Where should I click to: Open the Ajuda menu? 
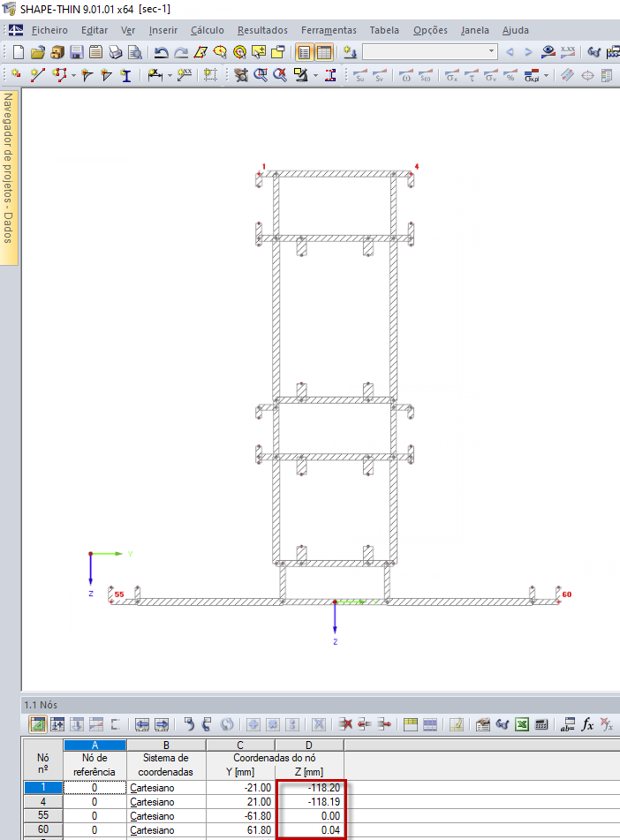(x=516, y=30)
